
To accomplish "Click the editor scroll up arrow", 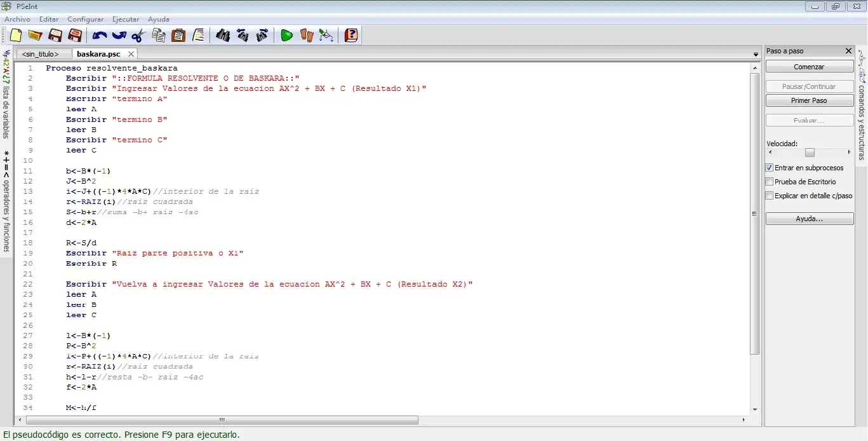I will point(755,67).
